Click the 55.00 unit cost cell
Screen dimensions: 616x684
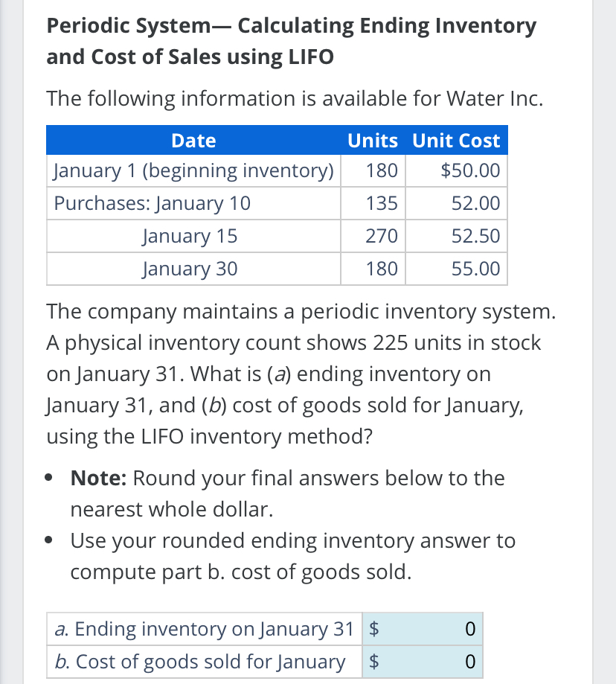(475, 269)
